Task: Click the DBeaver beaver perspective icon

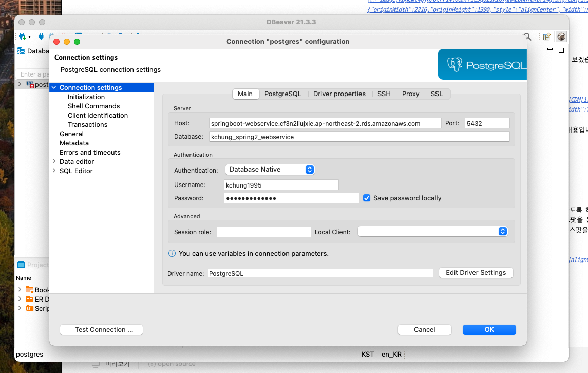Action: (x=561, y=36)
